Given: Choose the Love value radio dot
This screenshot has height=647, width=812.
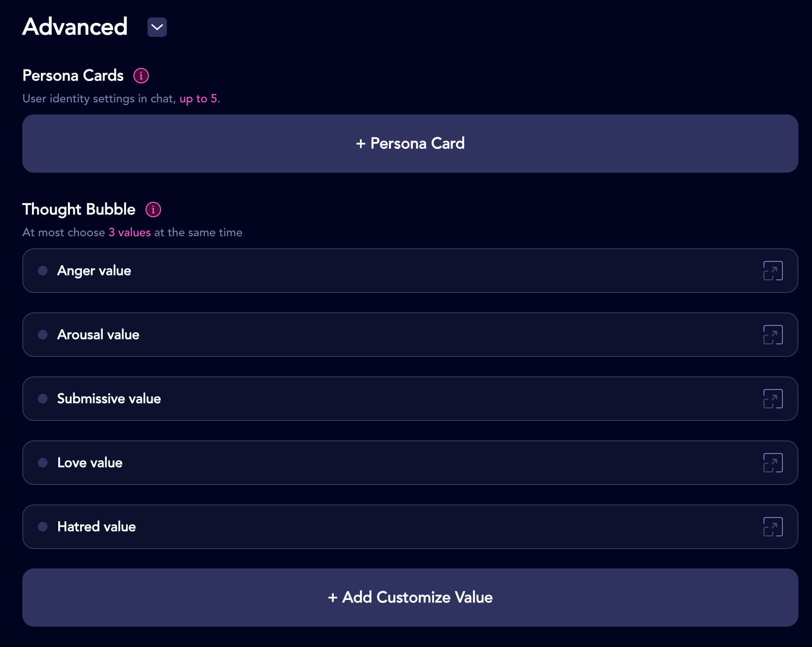Looking at the screenshot, I should pyautogui.click(x=43, y=463).
